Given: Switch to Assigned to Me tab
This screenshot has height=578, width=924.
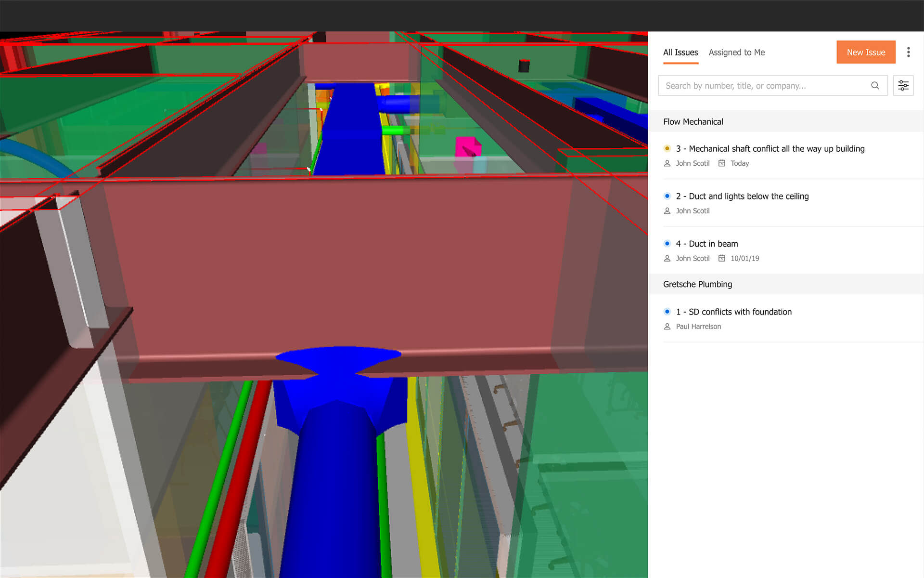Looking at the screenshot, I should 737,53.
